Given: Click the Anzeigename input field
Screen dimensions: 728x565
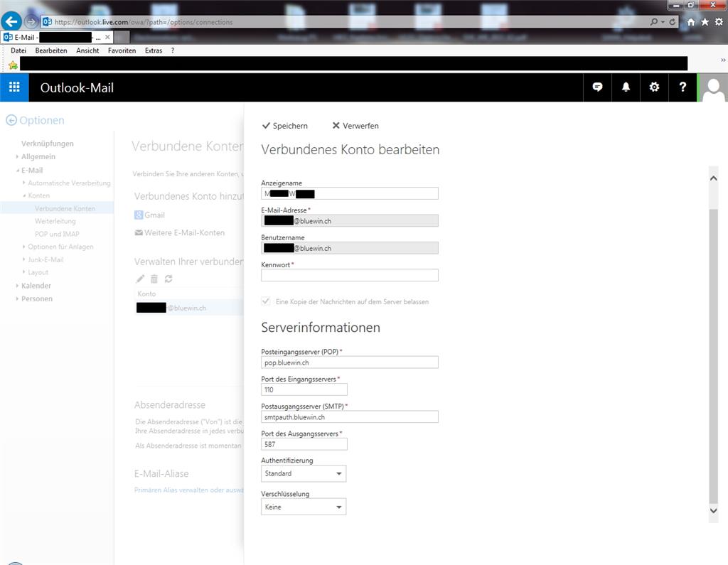Looking at the screenshot, I should pos(350,193).
